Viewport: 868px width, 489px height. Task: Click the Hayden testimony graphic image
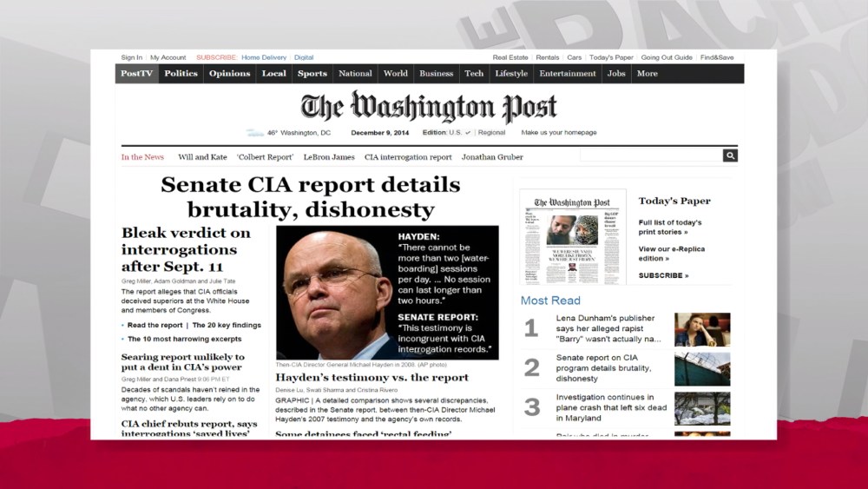click(387, 293)
